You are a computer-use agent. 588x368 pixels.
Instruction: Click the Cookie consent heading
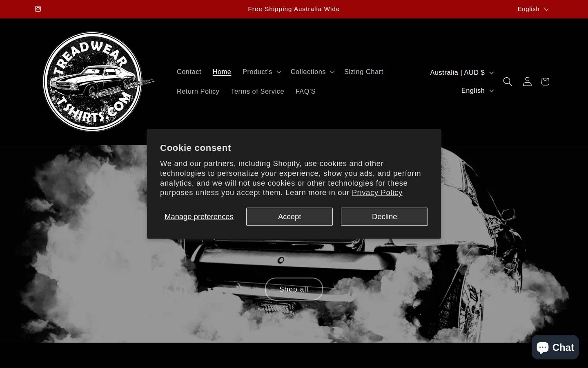[x=196, y=148]
